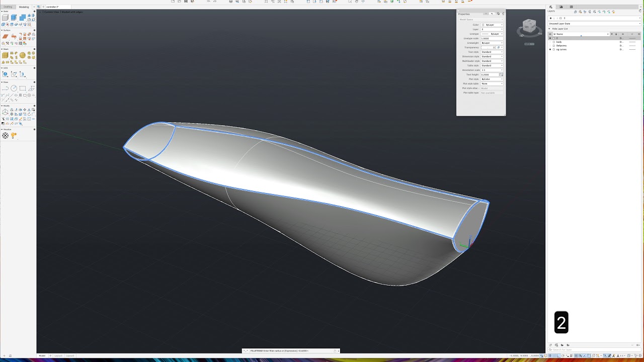Viewport: 644px width, 362px height.
Task: Select the Mesh Sphere tool
Action: coord(22,55)
